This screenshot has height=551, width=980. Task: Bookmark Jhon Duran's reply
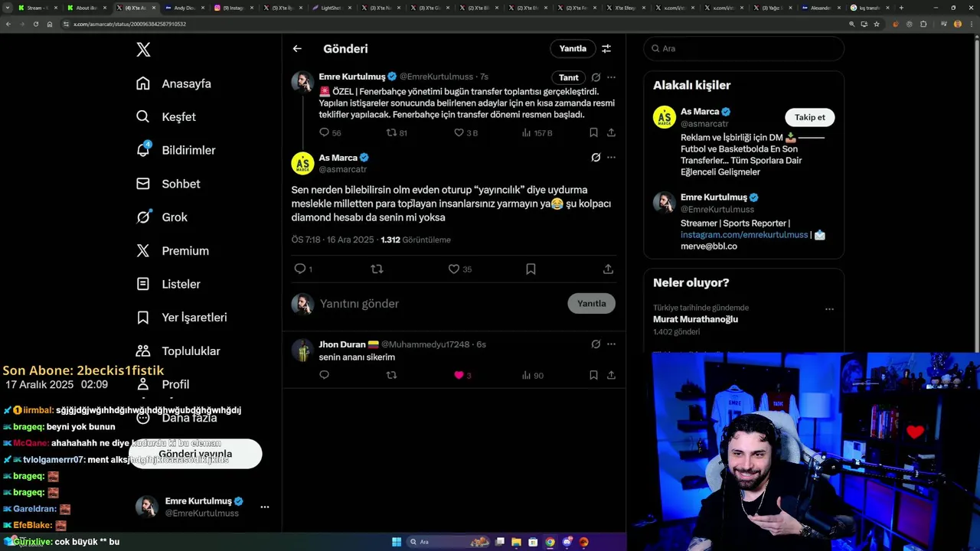(x=593, y=375)
